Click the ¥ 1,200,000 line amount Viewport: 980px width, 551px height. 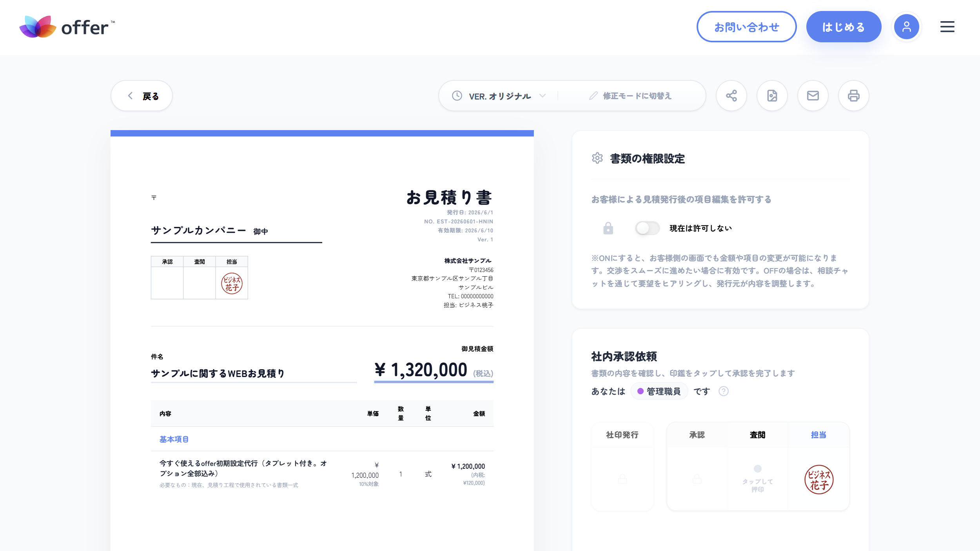point(468,466)
